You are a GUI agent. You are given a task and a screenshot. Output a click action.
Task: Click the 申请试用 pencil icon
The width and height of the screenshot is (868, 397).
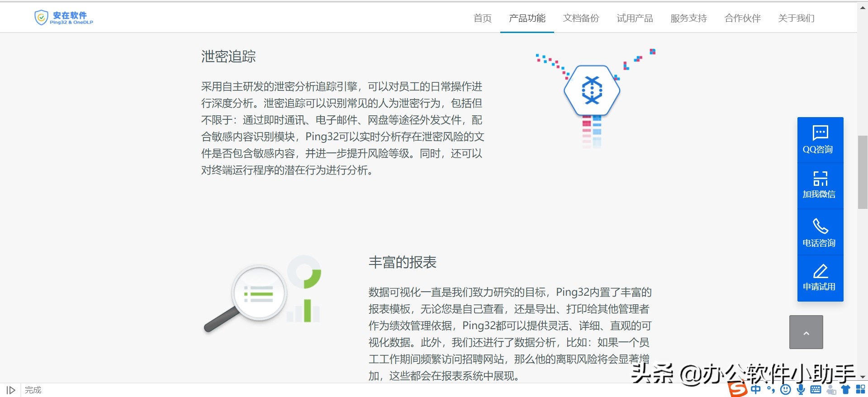[x=820, y=271]
